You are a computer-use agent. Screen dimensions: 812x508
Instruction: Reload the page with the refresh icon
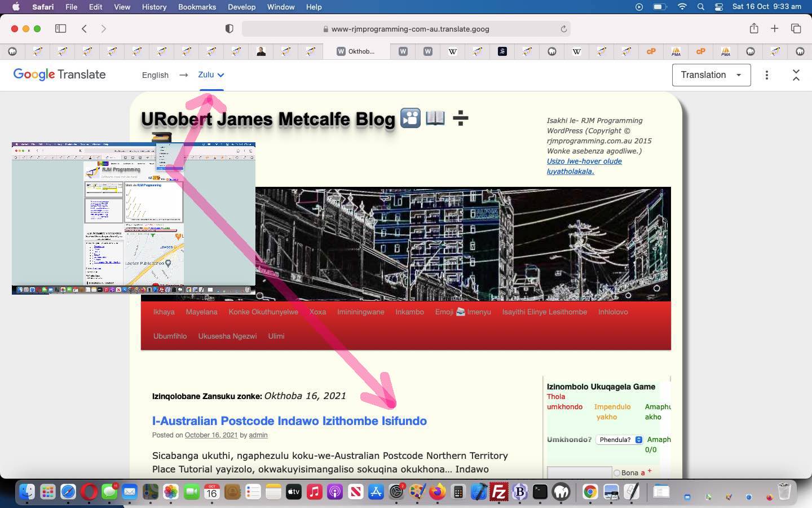(563, 29)
